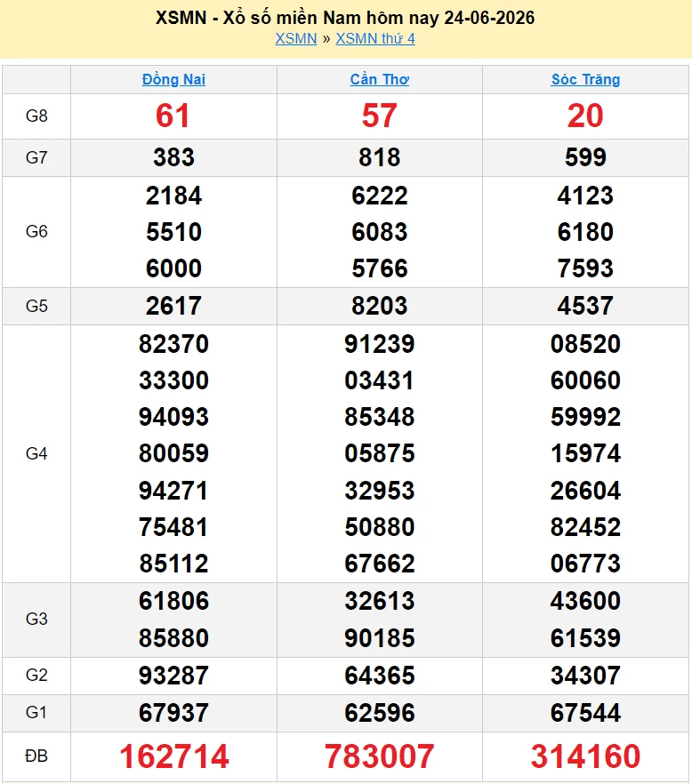The image size is (692, 784).
Task: Click G4 number 91239
Action: coord(379,344)
